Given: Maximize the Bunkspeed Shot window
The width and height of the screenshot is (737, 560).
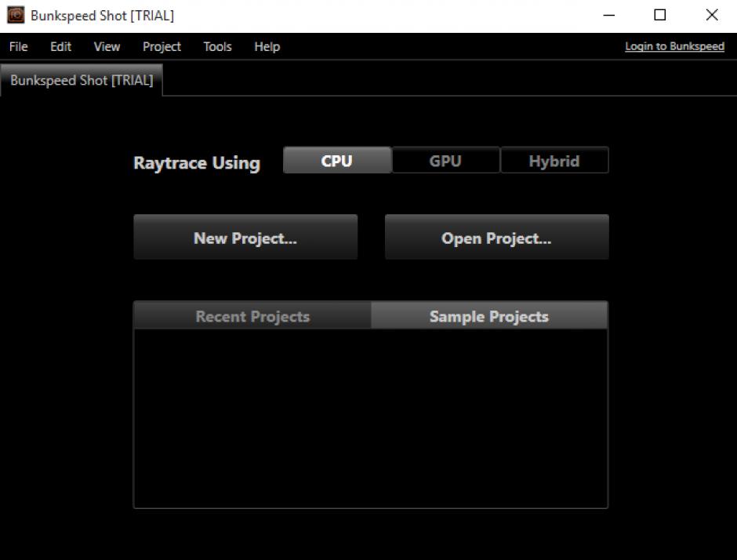Looking at the screenshot, I should pyautogui.click(x=660, y=15).
